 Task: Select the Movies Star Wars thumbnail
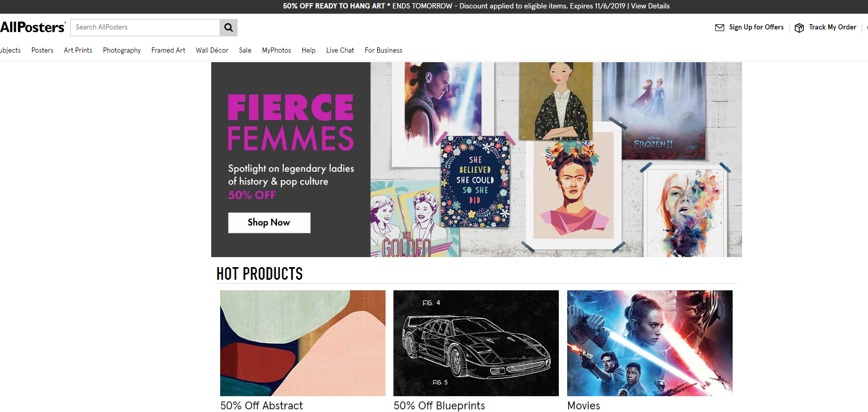pos(649,343)
